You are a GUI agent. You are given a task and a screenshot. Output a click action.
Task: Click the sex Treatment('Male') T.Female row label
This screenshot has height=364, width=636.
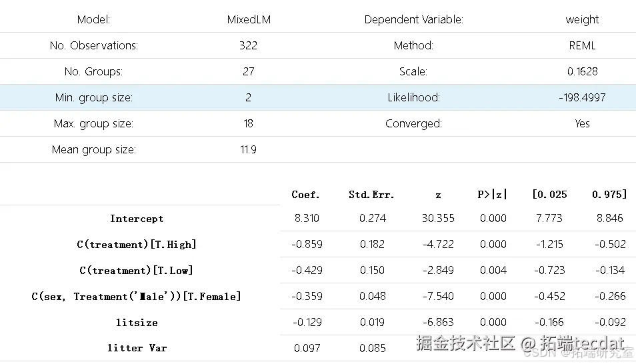click(136, 297)
